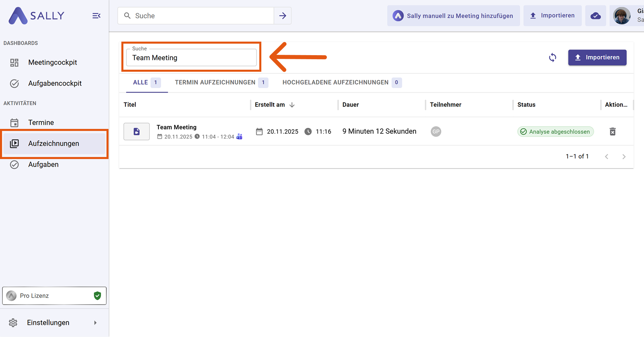Collapse the sidebar with the menu icon
The height and width of the screenshot is (337, 644).
point(96,16)
